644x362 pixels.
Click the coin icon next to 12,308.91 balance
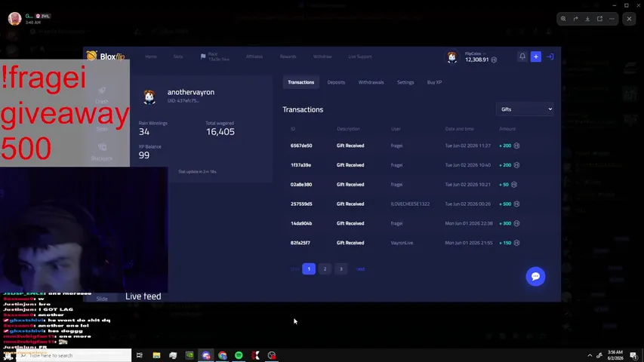[x=494, y=60]
